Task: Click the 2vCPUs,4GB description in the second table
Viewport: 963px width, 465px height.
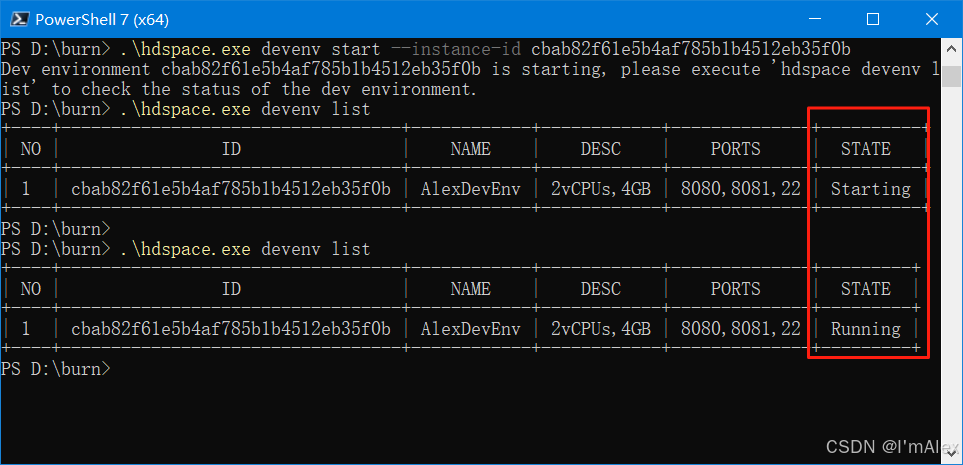Action: pos(600,329)
